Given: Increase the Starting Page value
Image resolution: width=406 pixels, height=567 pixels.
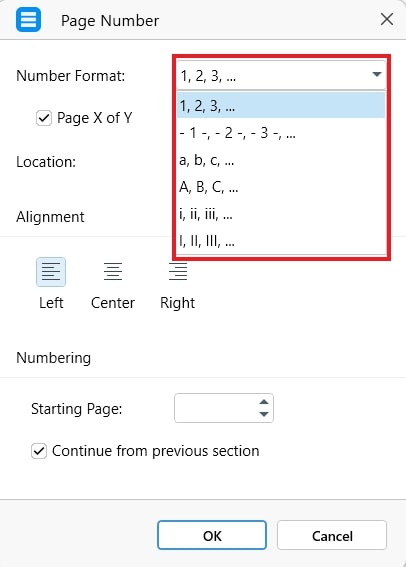Looking at the screenshot, I should (x=264, y=401).
